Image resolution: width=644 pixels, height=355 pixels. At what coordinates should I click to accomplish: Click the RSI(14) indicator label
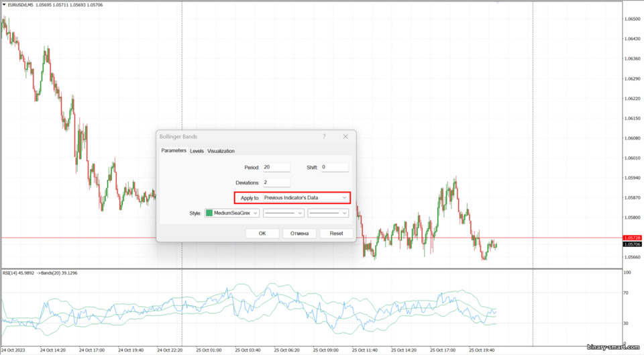coord(19,273)
